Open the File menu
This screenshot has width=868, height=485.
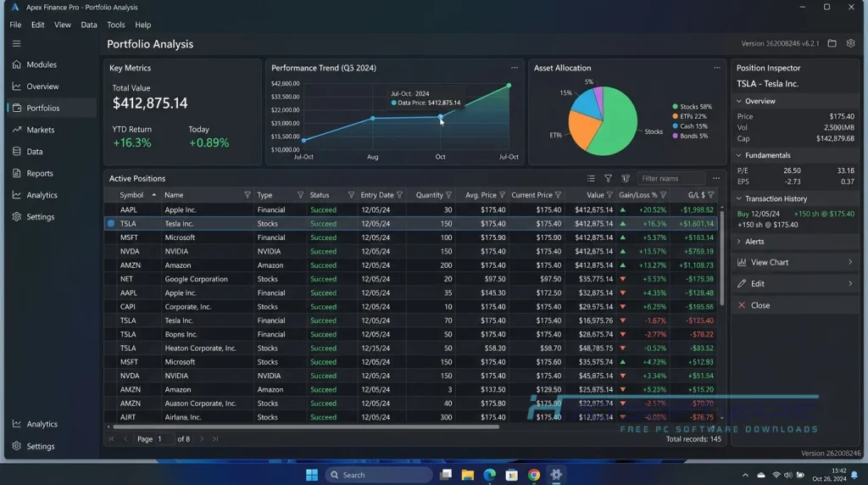[15, 25]
